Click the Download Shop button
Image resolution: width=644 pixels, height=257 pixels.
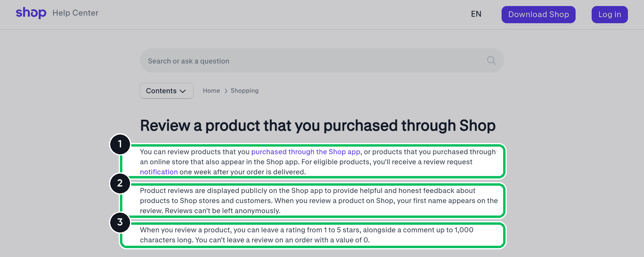(x=539, y=15)
